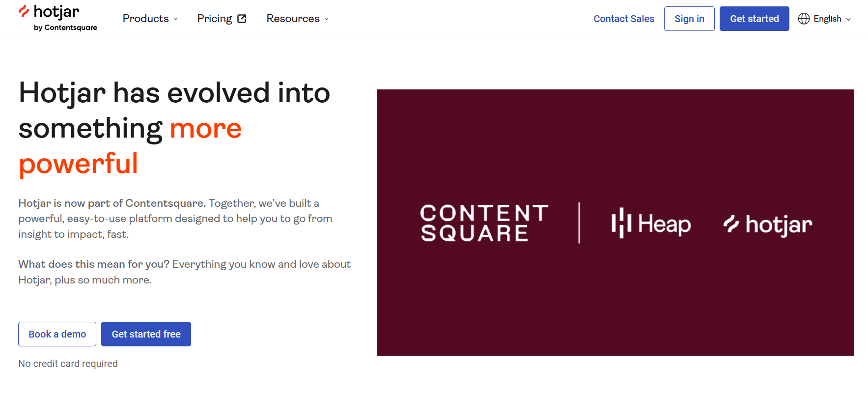
Task: Expand the Products menu chevron
Action: click(176, 19)
